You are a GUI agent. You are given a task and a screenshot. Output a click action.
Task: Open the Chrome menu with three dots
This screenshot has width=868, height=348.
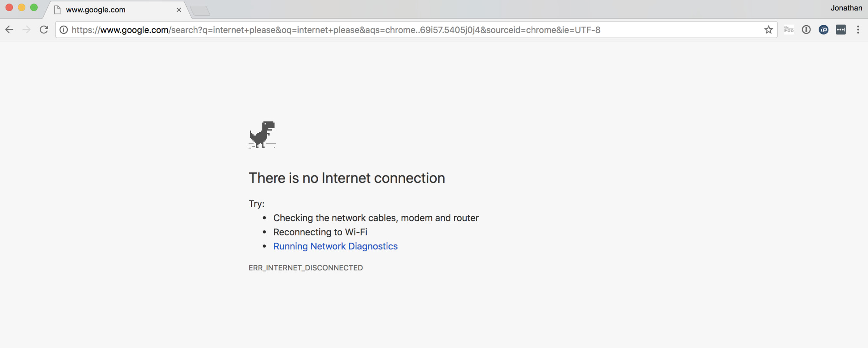(858, 30)
